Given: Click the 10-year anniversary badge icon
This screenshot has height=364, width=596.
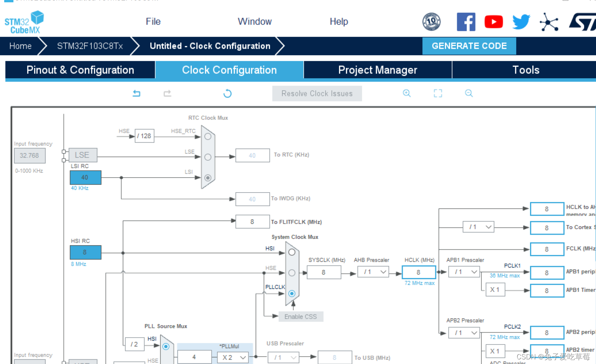Looking at the screenshot, I should click(x=431, y=21).
